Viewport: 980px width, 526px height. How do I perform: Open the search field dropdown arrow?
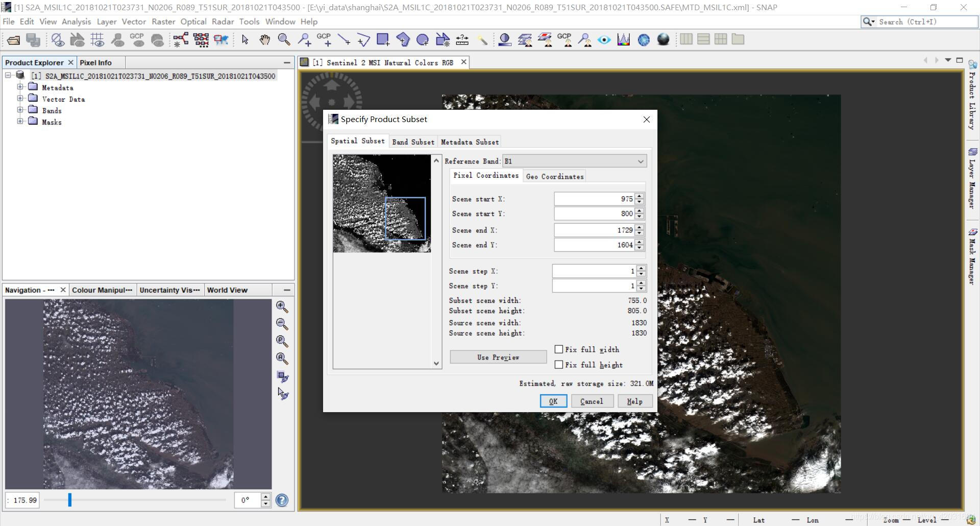pyautogui.click(x=873, y=22)
